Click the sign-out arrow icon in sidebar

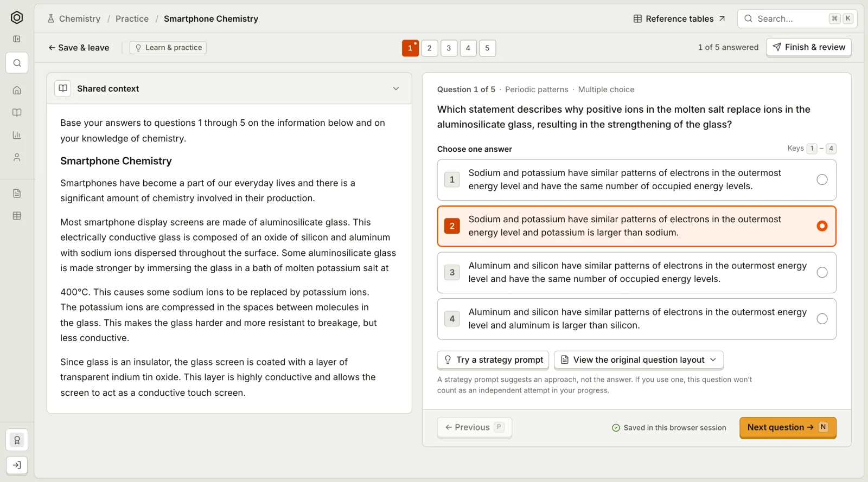pos(17,465)
